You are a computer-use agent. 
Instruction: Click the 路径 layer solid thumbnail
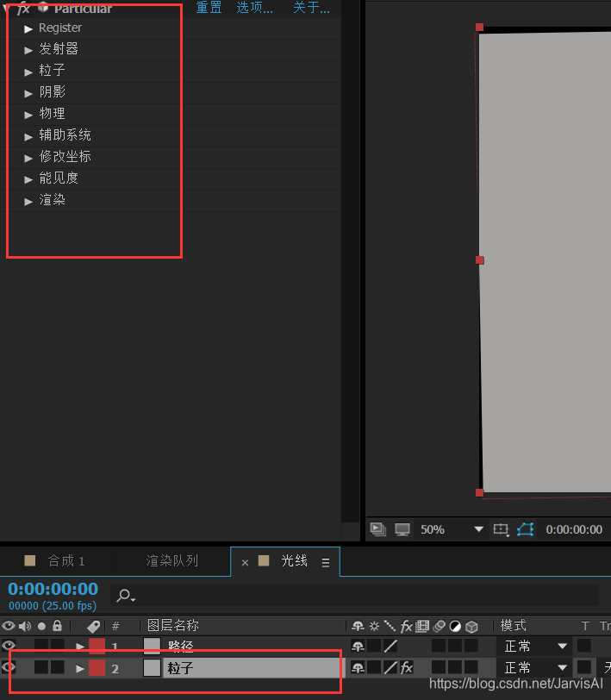point(152,646)
